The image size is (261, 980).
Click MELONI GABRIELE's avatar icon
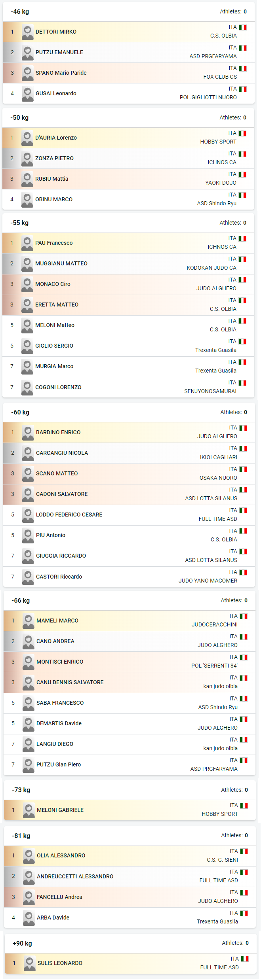pyautogui.click(x=29, y=810)
